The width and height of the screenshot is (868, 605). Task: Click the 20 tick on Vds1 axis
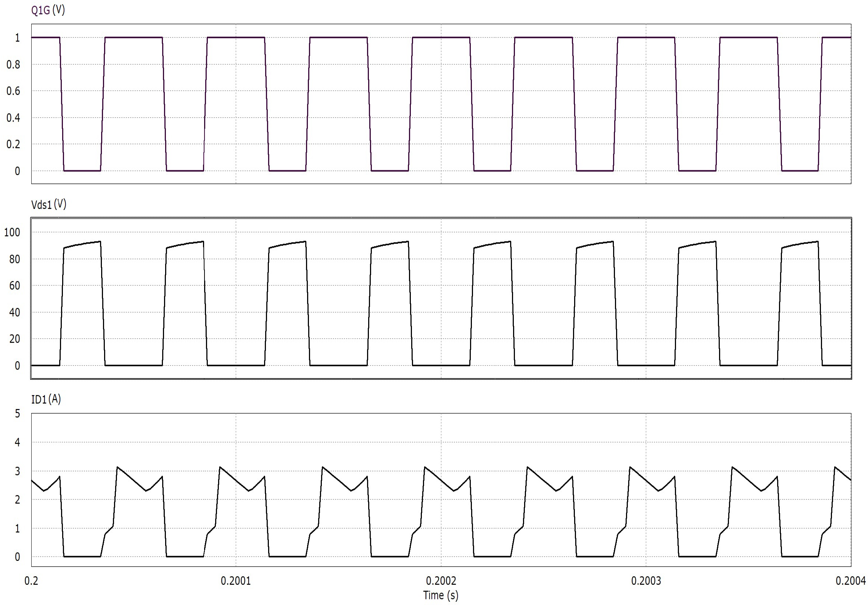pyautogui.click(x=14, y=339)
